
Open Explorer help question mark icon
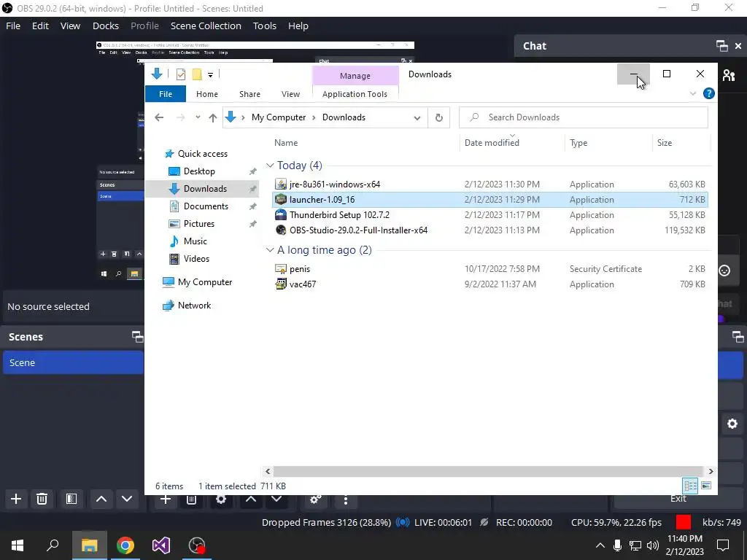point(709,93)
